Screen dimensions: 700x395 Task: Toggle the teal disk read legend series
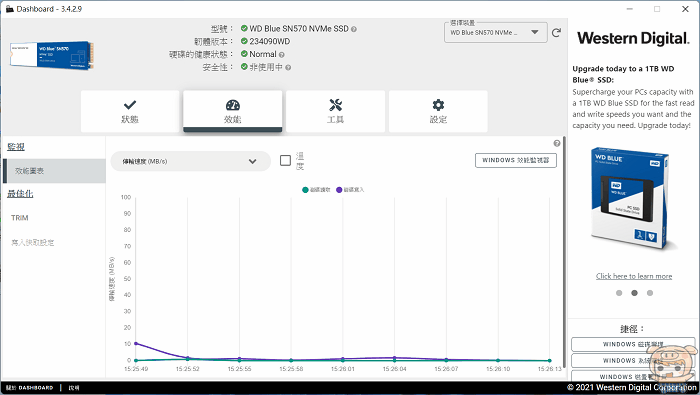point(316,190)
